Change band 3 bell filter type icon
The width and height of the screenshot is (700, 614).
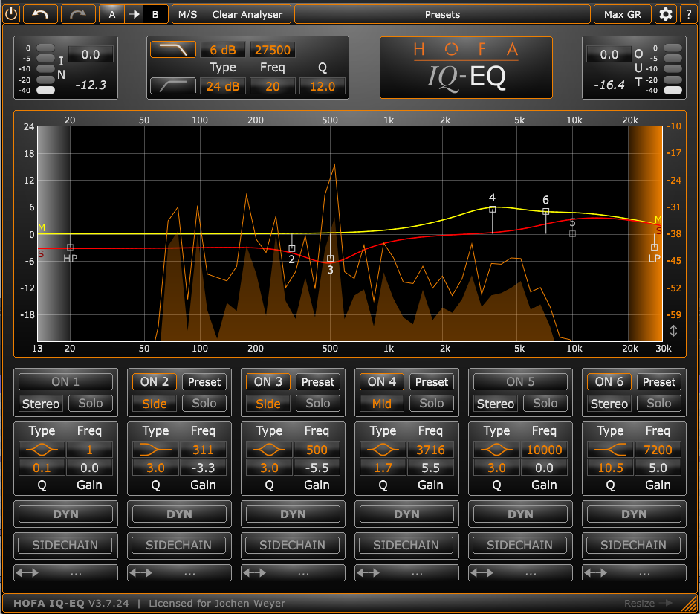269,450
